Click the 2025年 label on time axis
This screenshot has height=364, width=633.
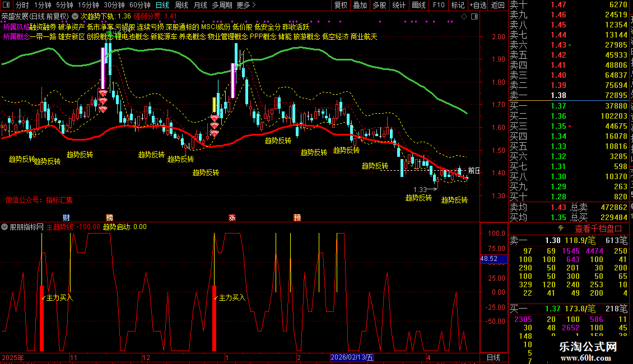[x=12, y=357]
